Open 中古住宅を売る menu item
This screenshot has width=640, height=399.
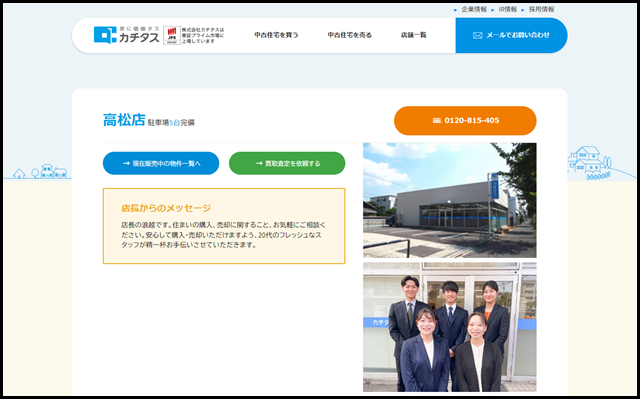tap(349, 35)
